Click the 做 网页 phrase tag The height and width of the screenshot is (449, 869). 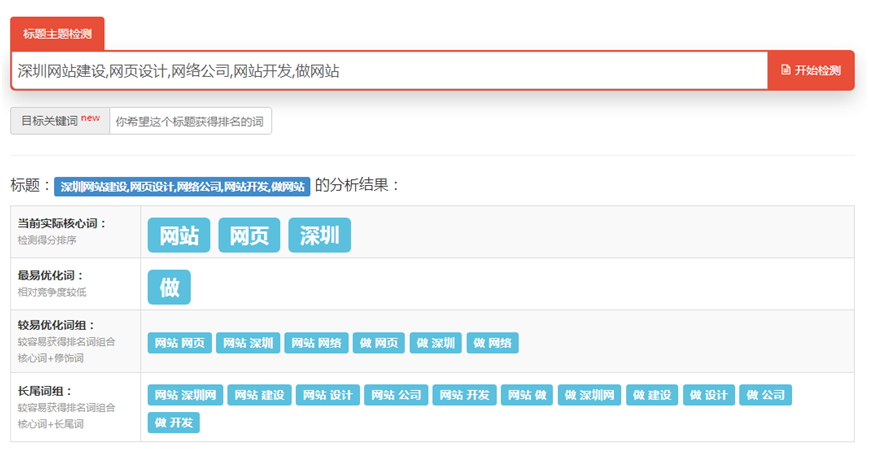pos(380,343)
